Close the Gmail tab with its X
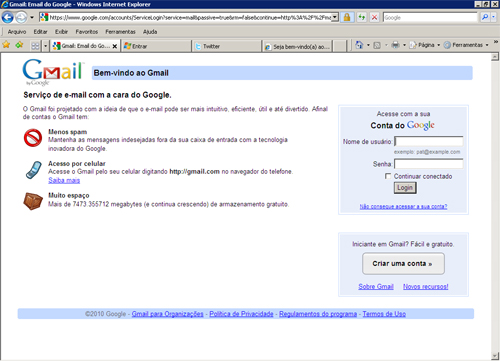This screenshot has width=500, height=361. coord(115,46)
